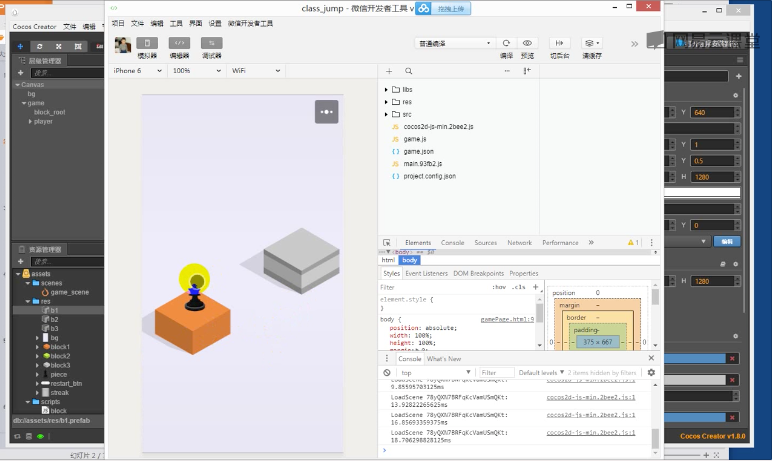
Task: Open the WiFi network dropdown
Action: [x=256, y=71]
